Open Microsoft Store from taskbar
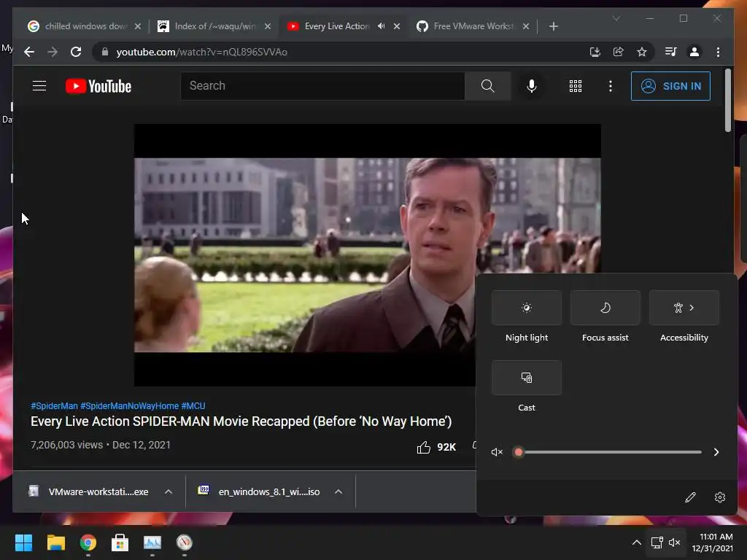The width and height of the screenshot is (747, 560). (x=120, y=542)
